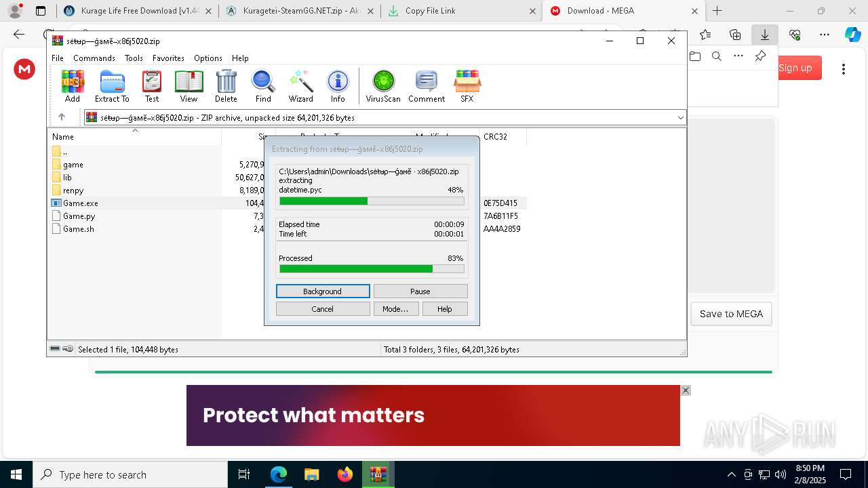Click Help in the extraction dialog

click(x=445, y=309)
